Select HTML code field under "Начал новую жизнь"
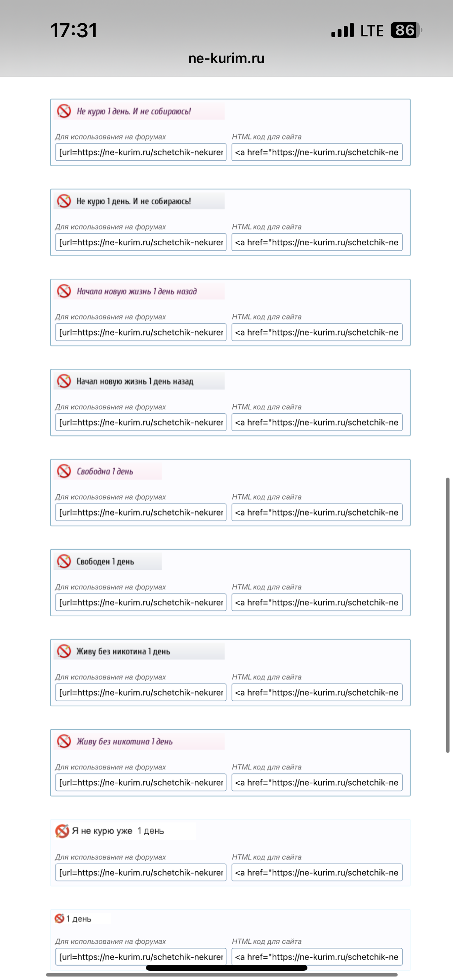This screenshot has width=453, height=980. [x=317, y=422]
